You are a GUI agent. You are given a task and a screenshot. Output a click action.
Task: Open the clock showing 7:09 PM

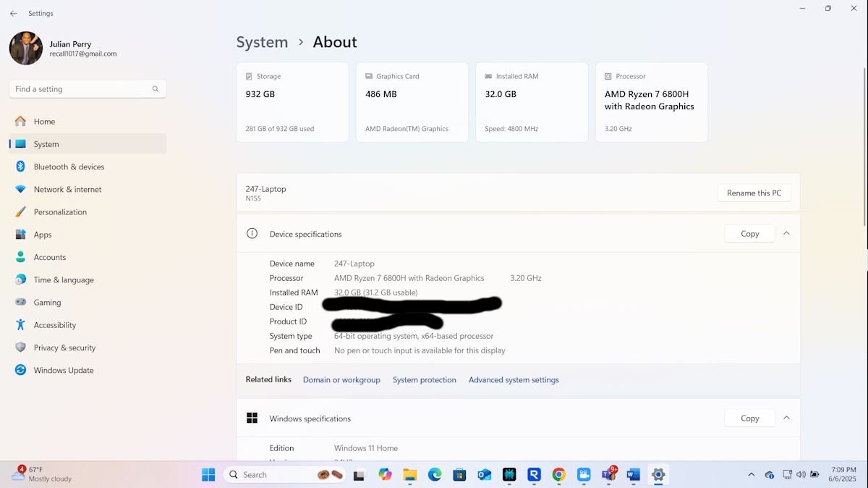pos(843,474)
